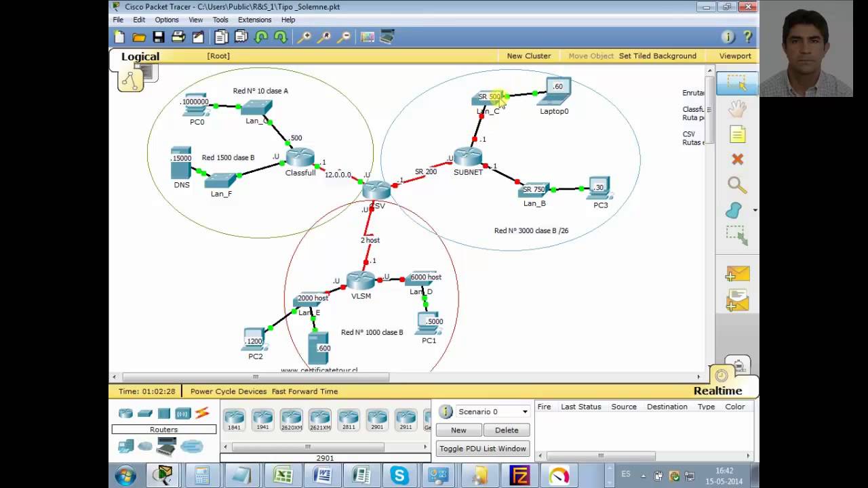Viewport: 868px width, 488px height.
Task: Open the Options menu
Action: pos(167,20)
